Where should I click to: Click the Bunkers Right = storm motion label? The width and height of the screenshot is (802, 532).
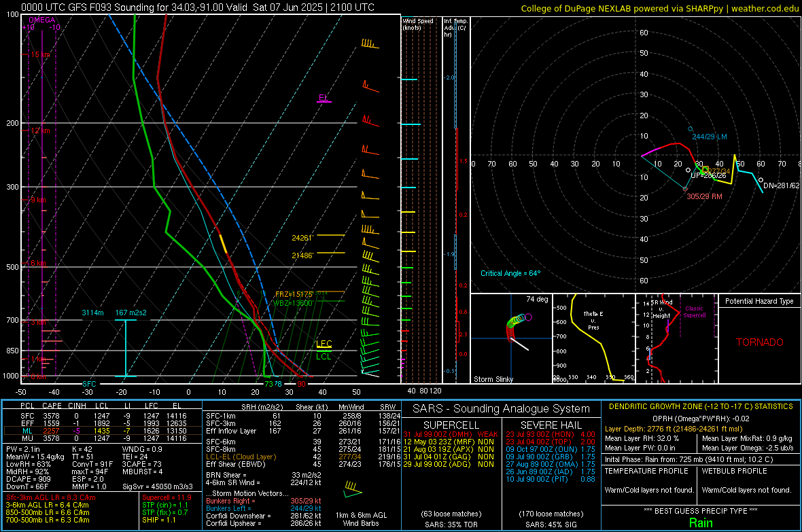[x=228, y=501]
